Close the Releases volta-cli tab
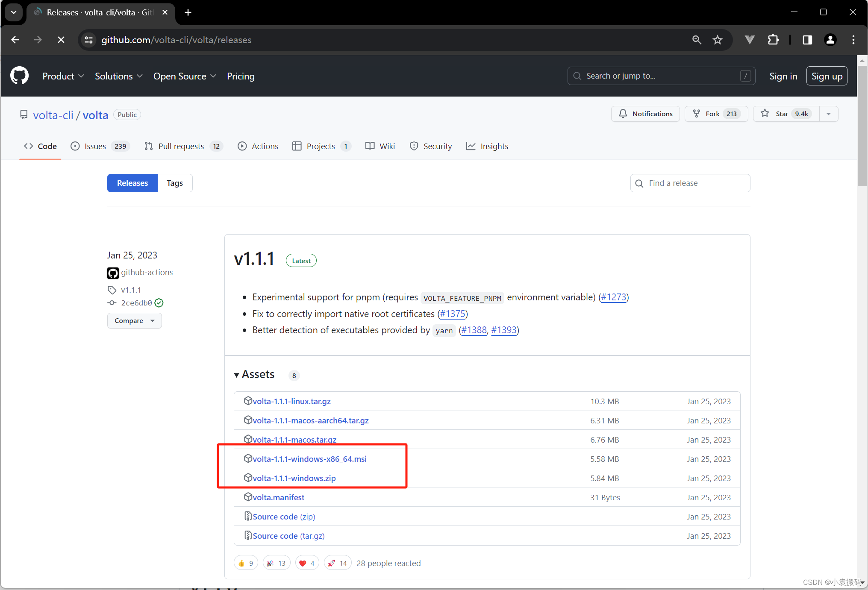The height and width of the screenshot is (590, 868). click(x=165, y=12)
